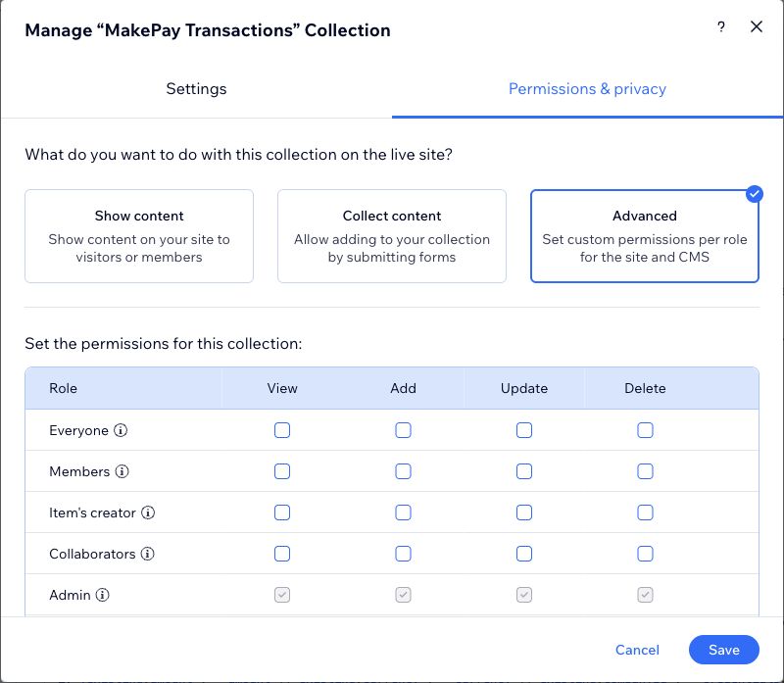Screen dimensions: 784x683
Task: Click the Admin role label
Action: click(70, 595)
